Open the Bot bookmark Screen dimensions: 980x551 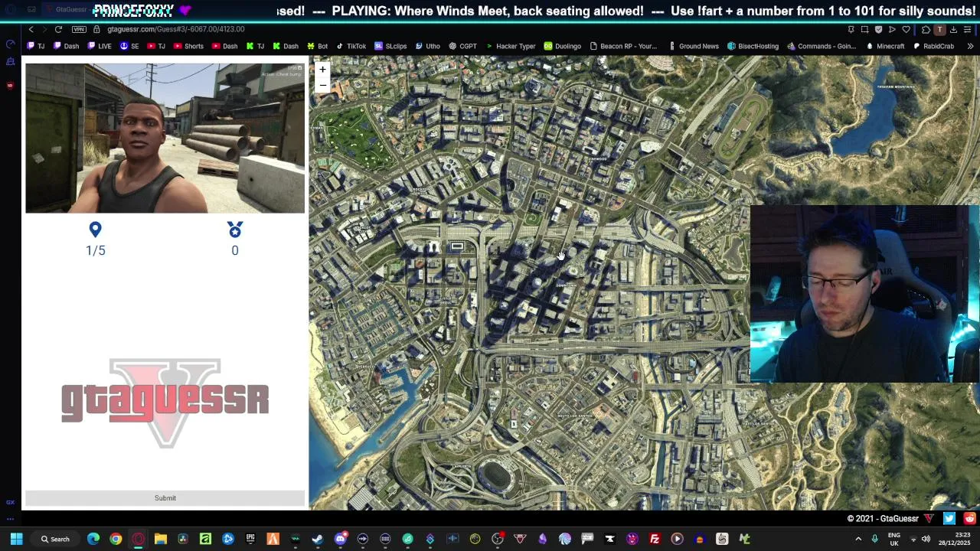tap(317, 46)
